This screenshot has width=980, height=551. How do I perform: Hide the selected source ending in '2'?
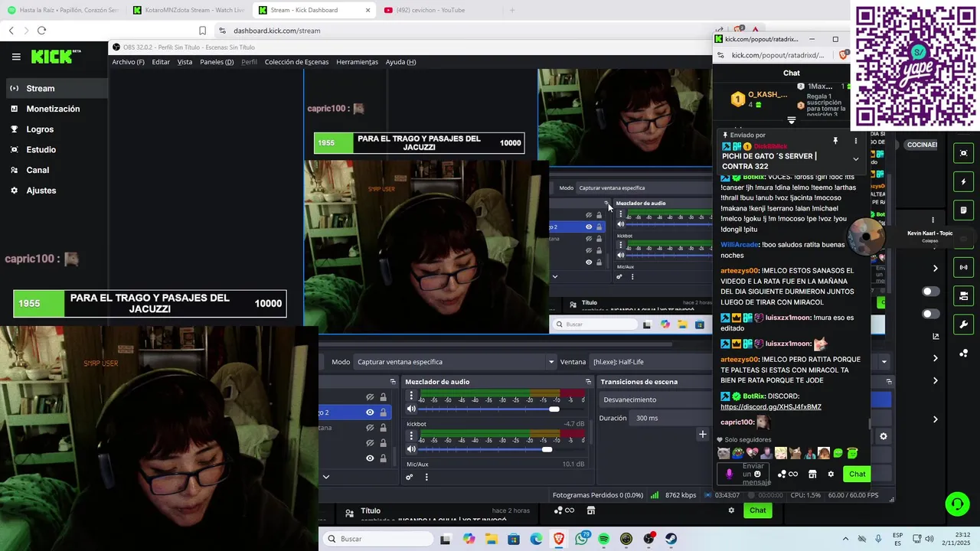click(370, 412)
